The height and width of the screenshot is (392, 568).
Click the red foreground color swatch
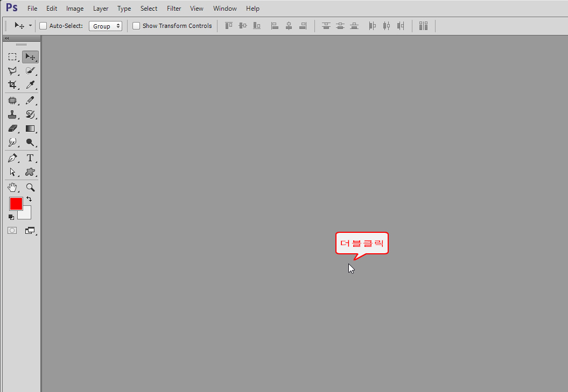tap(16, 204)
